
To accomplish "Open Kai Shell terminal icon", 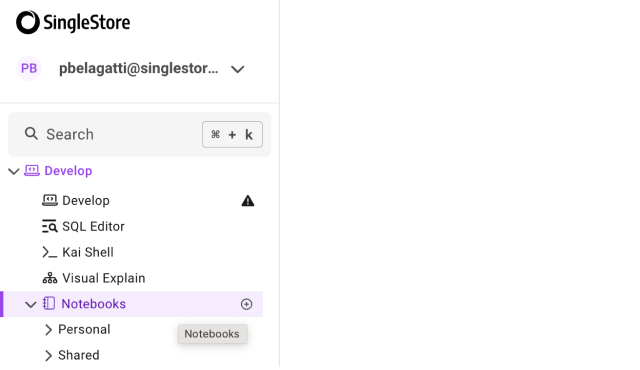I will [50, 252].
